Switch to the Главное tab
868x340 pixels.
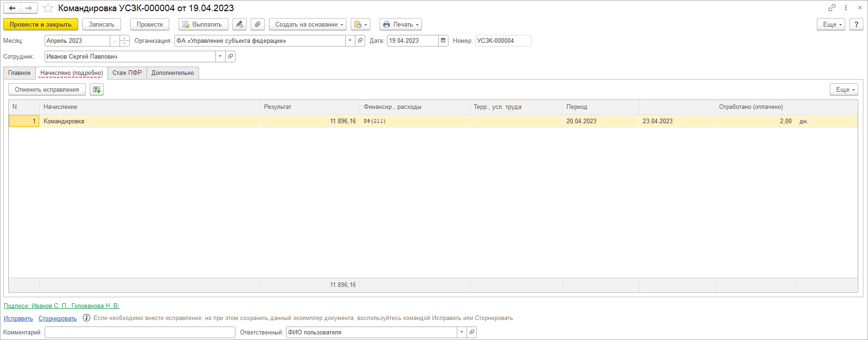coord(20,73)
